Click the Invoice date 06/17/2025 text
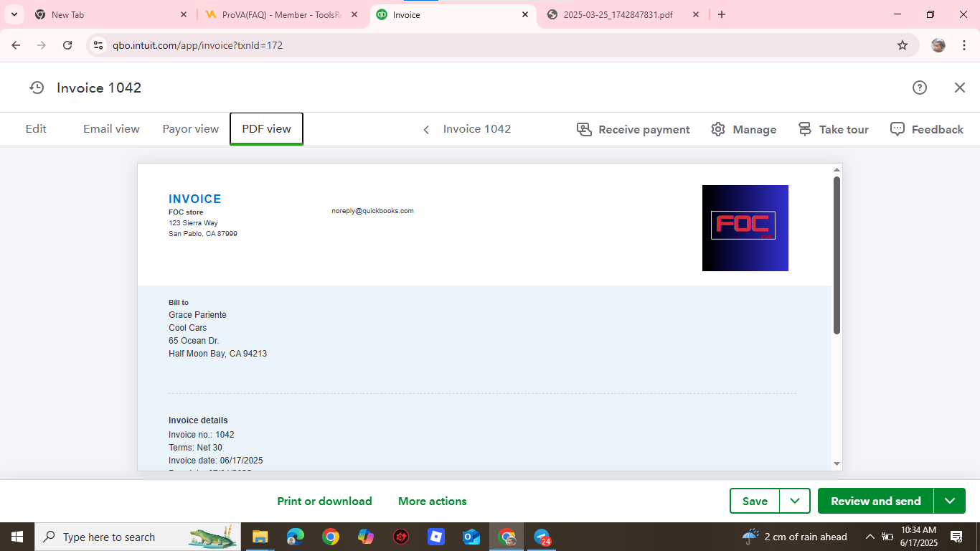 pyautogui.click(x=216, y=461)
